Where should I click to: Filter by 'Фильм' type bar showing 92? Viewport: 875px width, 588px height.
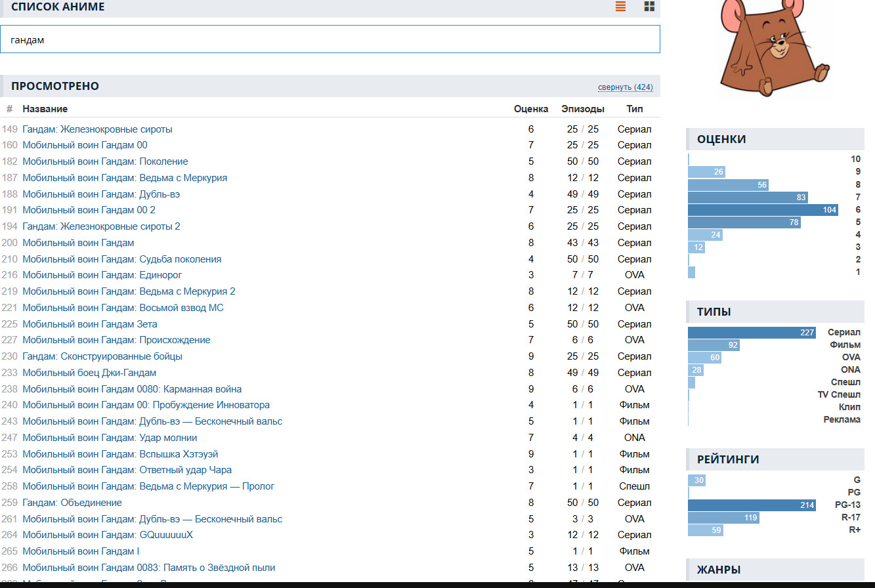[x=714, y=345]
